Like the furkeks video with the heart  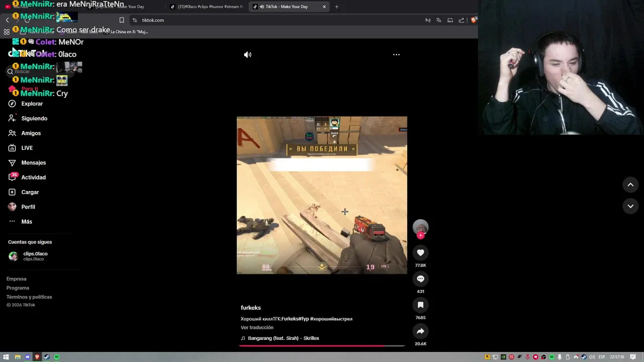point(421,252)
